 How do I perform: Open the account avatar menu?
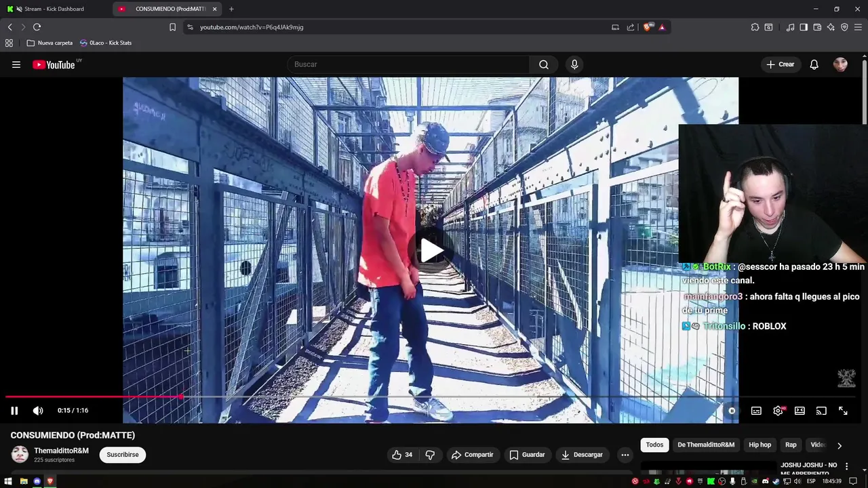click(x=840, y=64)
